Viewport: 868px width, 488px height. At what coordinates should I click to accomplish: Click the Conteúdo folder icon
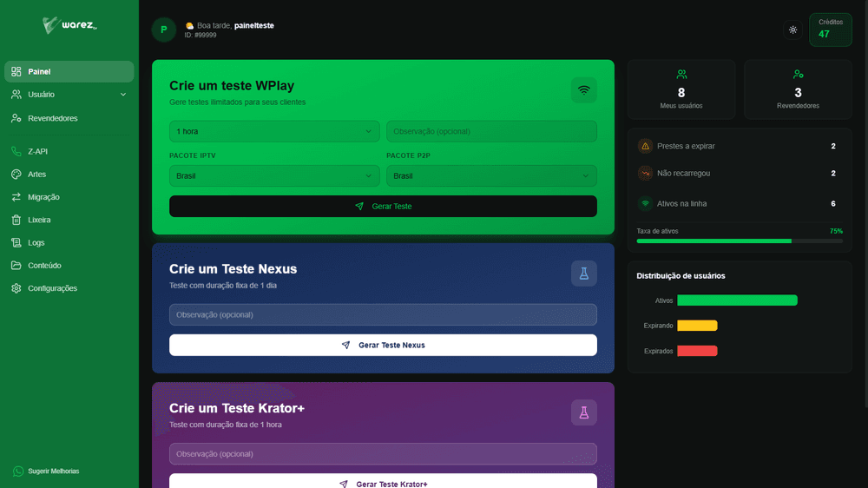(16, 266)
